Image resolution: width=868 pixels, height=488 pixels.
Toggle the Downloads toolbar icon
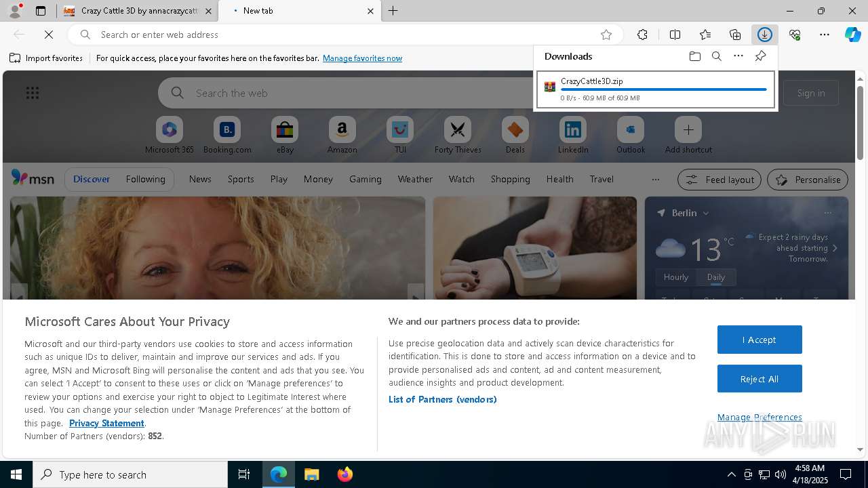[x=765, y=35]
